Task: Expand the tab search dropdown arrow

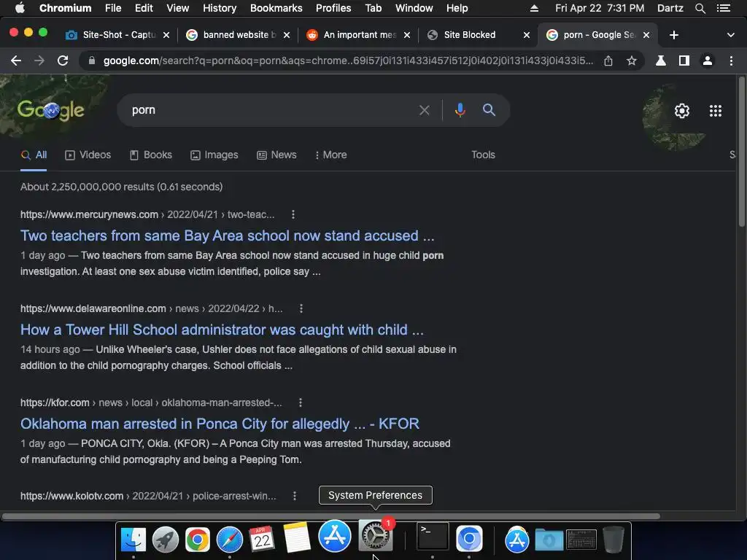Action: (731, 35)
